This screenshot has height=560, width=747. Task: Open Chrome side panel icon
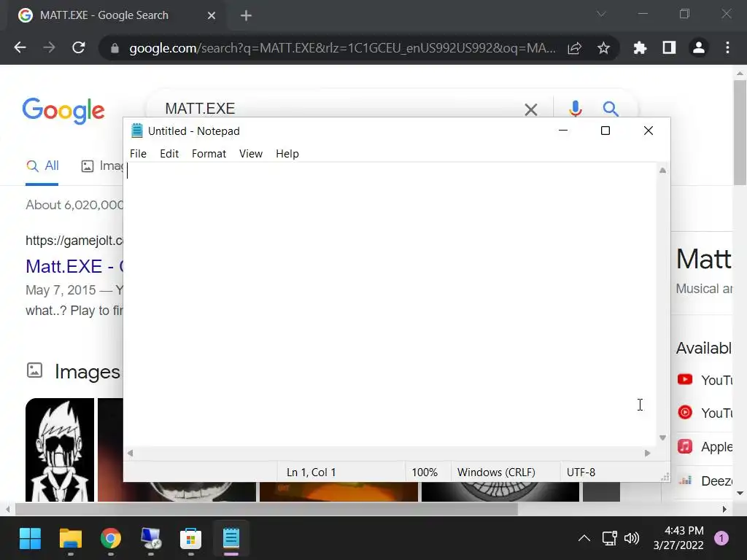pyautogui.click(x=669, y=47)
